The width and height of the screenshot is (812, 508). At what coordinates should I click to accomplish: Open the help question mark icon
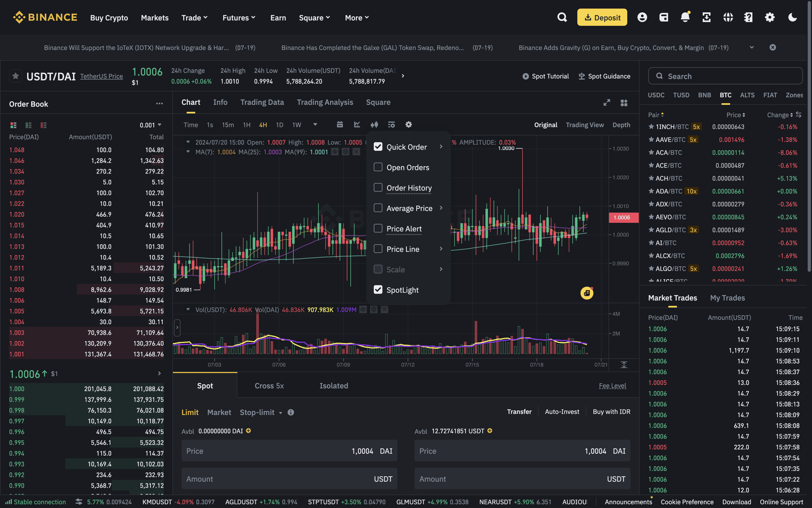pyautogui.click(x=749, y=17)
